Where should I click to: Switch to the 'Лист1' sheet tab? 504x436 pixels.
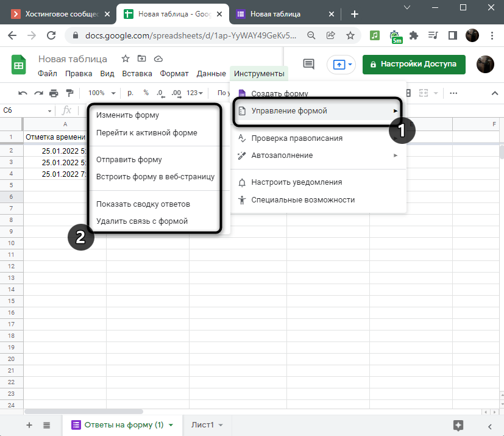203,425
